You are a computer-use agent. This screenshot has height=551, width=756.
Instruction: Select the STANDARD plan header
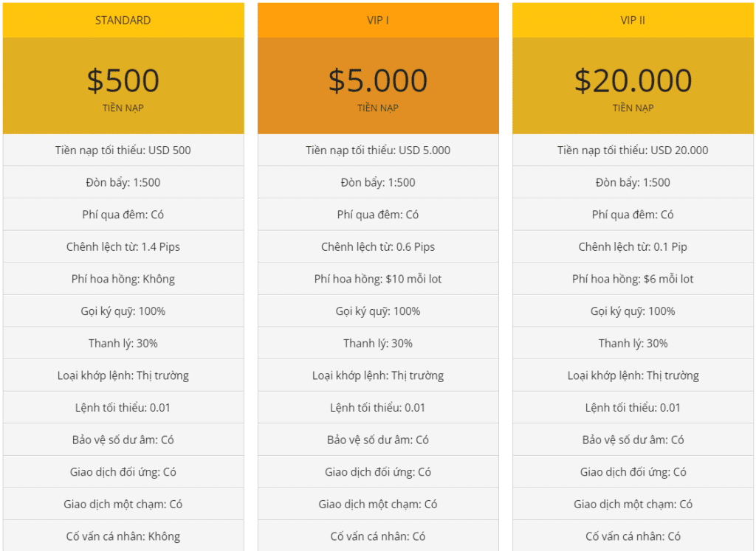[123, 21]
